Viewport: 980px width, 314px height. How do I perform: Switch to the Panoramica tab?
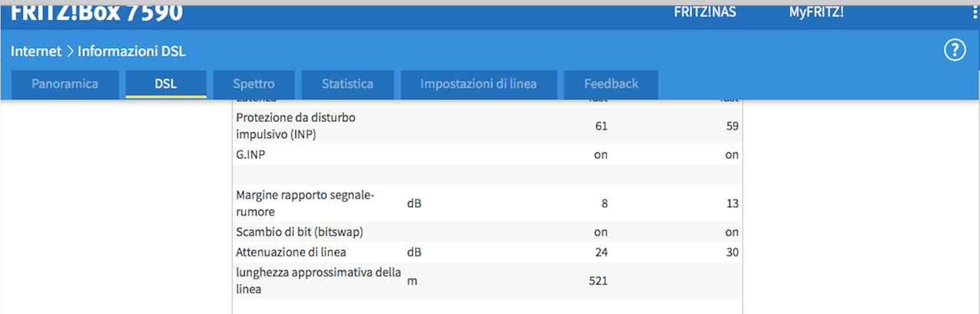click(65, 84)
